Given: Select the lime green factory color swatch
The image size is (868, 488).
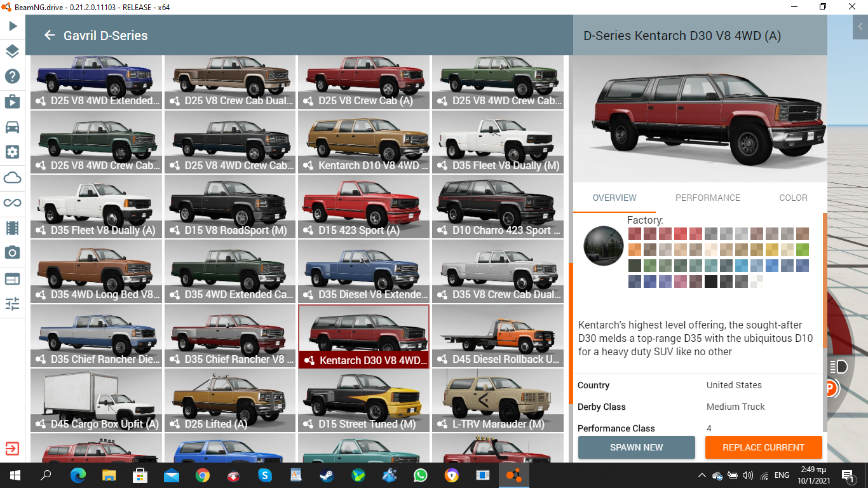Looking at the screenshot, I should tap(803, 250).
